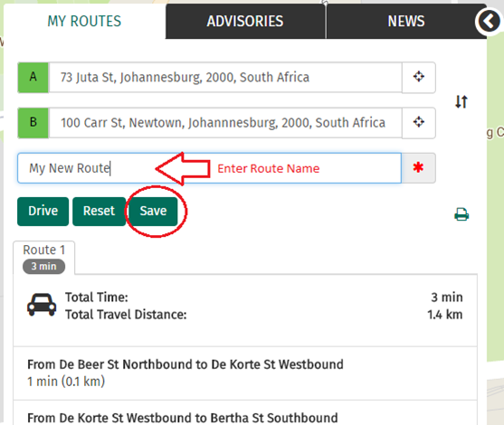This screenshot has height=425, width=504.
Task: Print the route directions using the printer icon
Action: (461, 214)
